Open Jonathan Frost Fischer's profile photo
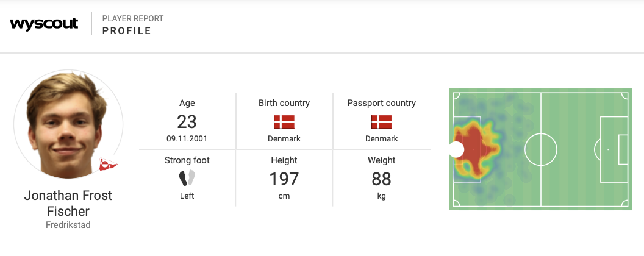644x256 pixels. (68, 128)
